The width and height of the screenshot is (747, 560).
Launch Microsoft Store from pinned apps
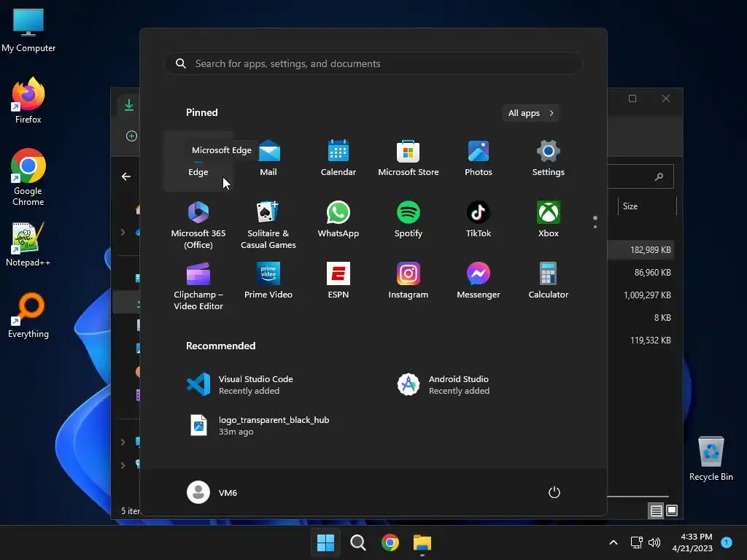pos(409,159)
